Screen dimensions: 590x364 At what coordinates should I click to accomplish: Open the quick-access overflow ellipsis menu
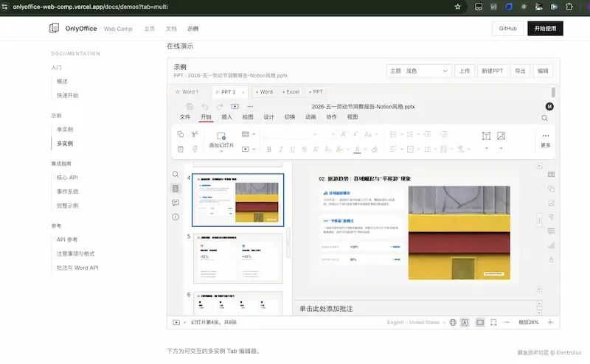(250, 106)
